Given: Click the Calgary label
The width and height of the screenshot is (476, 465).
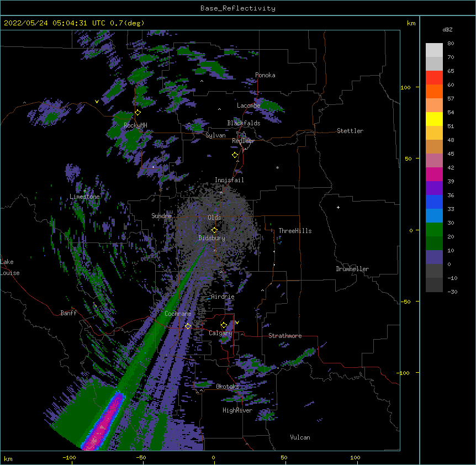Looking at the screenshot, I should (220, 333).
